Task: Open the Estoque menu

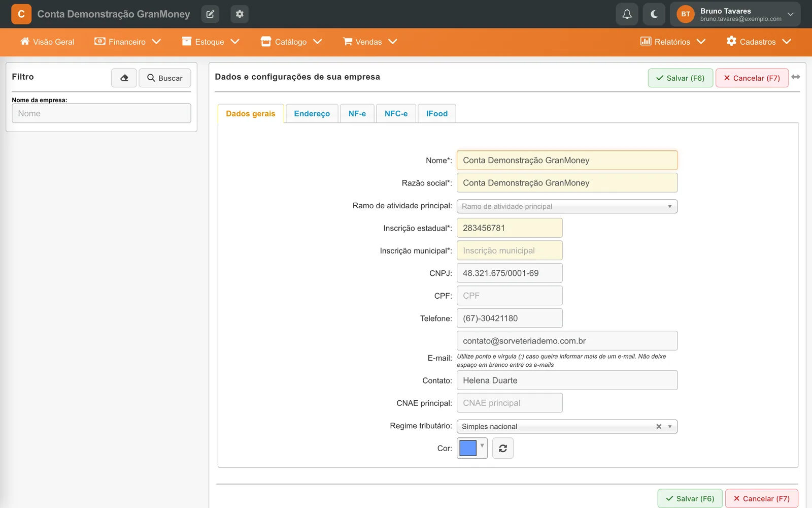Action: click(x=210, y=42)
